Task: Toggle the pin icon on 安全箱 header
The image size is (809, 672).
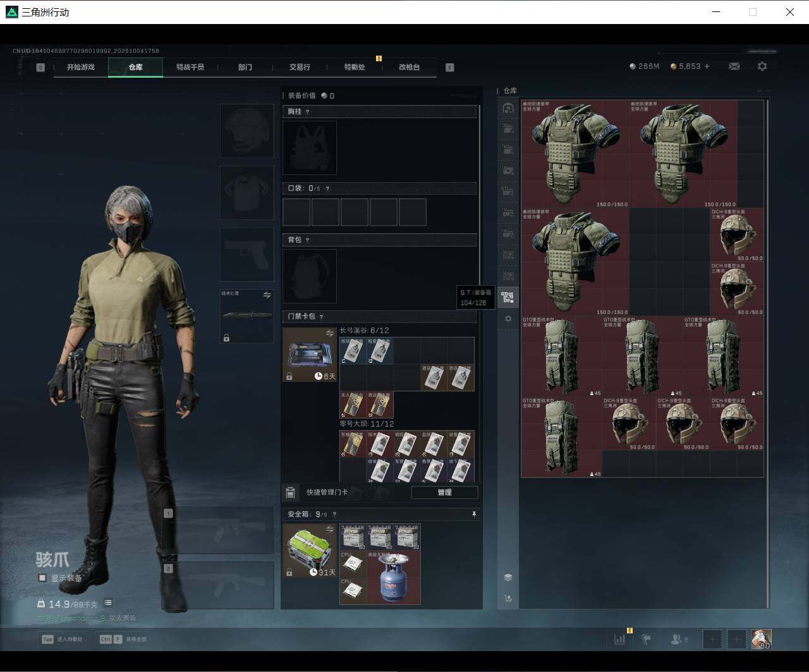Action: coord(474,515)
